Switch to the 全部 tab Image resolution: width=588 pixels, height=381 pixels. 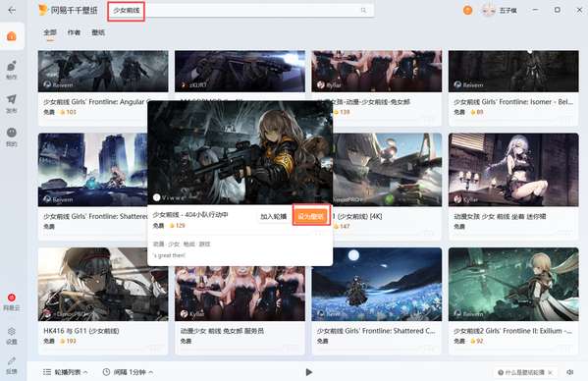click(x=50, y=32)
